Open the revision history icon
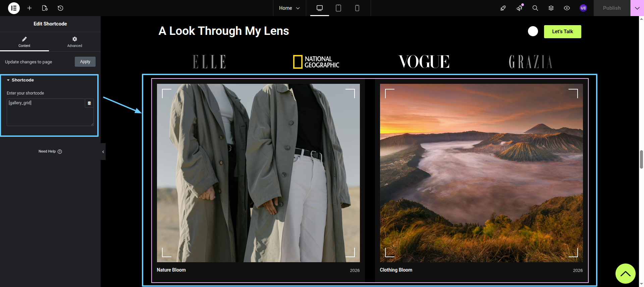Viewport: 644px width, 287px height. pos(60,8)
